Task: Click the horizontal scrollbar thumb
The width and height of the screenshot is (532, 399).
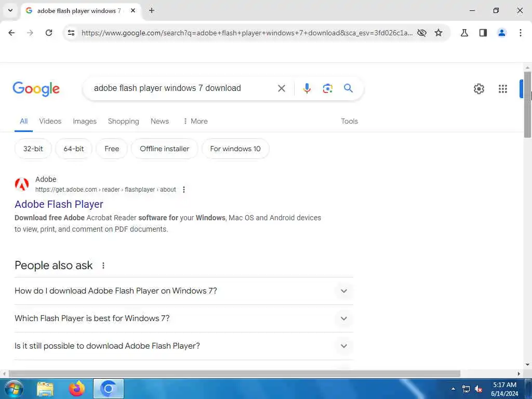Action: tap(234, 374)
